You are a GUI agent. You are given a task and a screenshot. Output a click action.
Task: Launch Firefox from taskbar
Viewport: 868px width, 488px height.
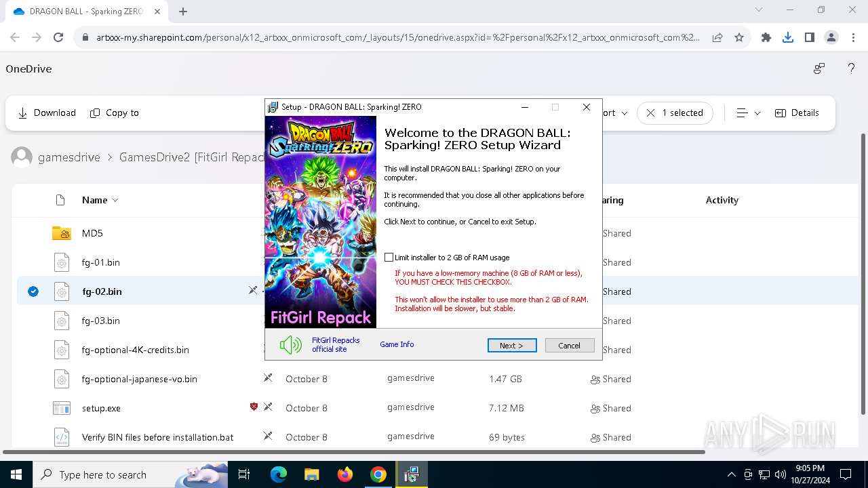point(344,474)
